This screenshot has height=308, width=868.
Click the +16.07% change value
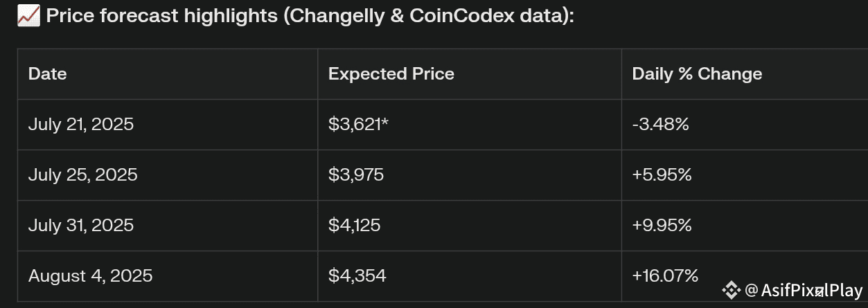tap(665, 276)
